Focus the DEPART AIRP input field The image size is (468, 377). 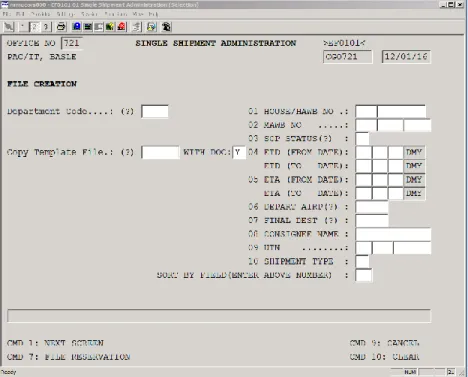coord(372,207)
